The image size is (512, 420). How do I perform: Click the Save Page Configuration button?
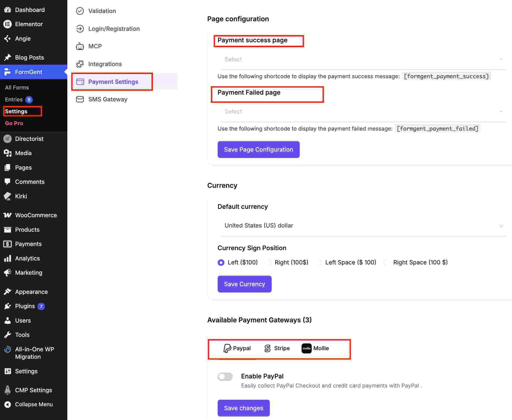point(259,149)
